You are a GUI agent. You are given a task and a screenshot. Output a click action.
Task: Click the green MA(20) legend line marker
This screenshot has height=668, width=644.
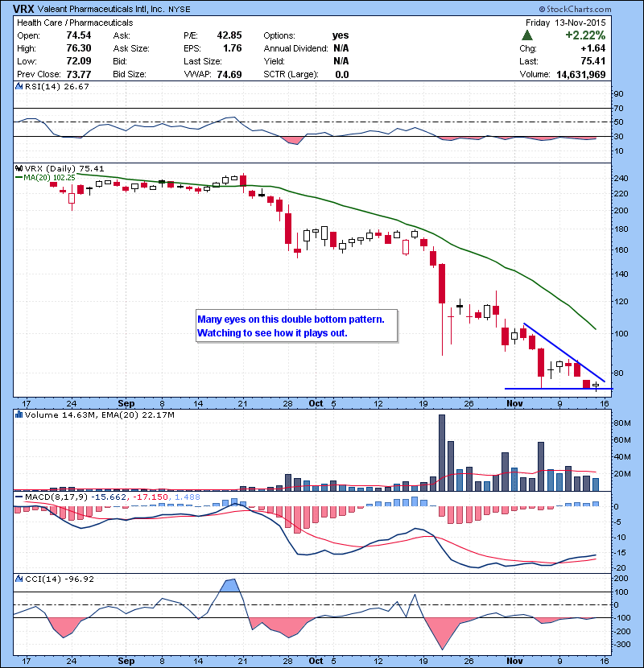[x=19, y=178]
